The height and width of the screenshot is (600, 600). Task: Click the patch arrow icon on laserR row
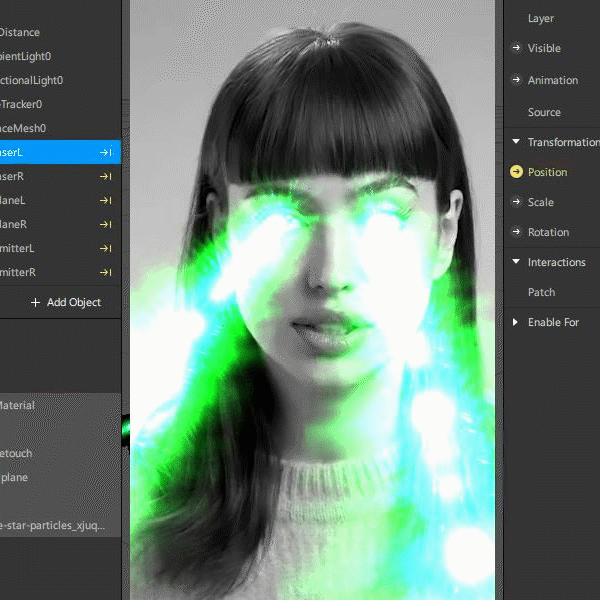(x=106, y=176)
